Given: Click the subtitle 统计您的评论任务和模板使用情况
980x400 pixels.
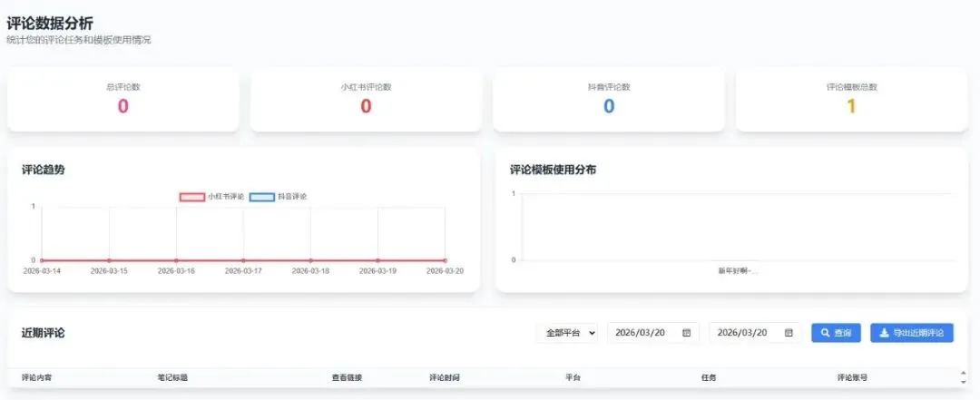Looking at the screenshot, I should 79,40.
